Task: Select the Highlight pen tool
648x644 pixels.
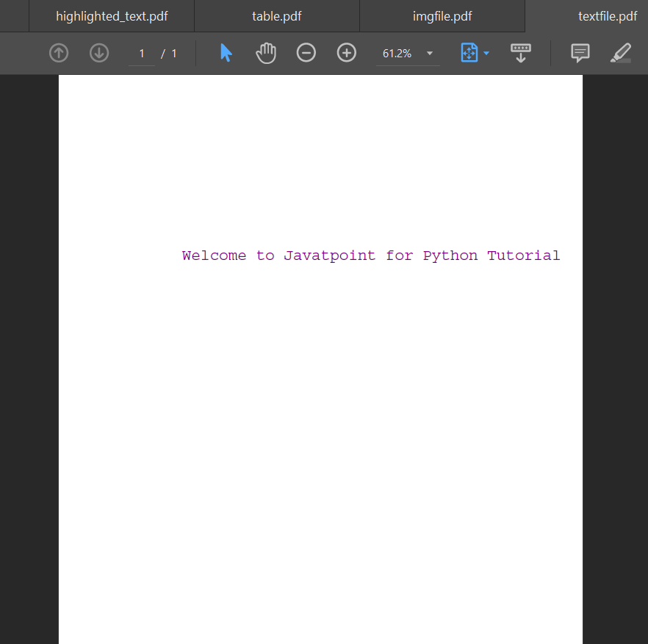Action: [x=621, y=52]
